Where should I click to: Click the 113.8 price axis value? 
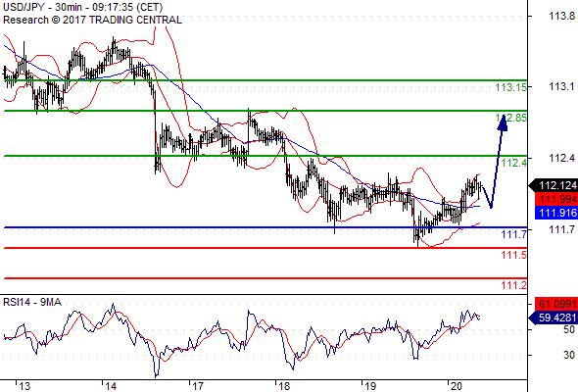pyautogui.click(x=561, y=16)
